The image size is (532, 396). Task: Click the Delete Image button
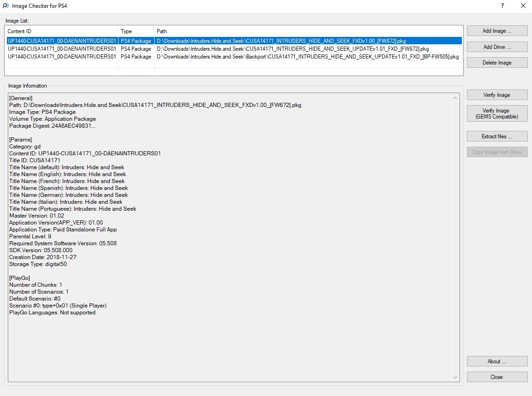[x=497, y=62]
